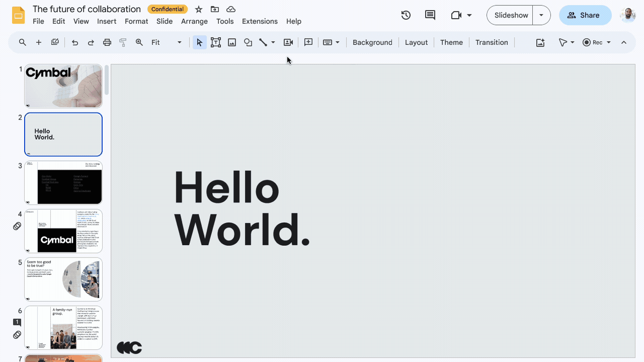
Task: Click the link icon beside slide 6
Action: (17, 335)
